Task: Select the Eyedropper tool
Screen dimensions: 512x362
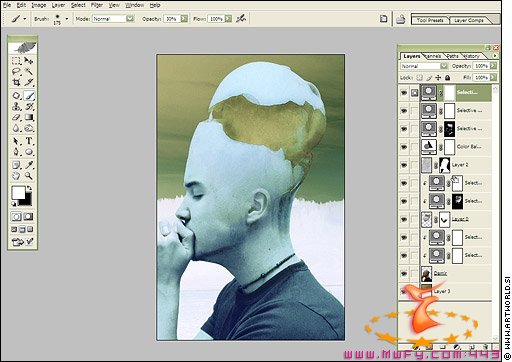Action: pyautogui.click(x=29, y=165)
